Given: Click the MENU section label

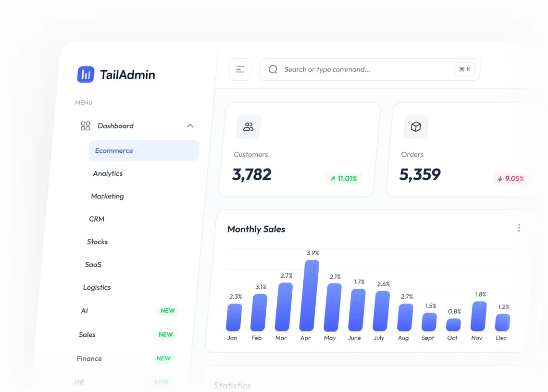Looking at the screenshot, I should 84,102.
